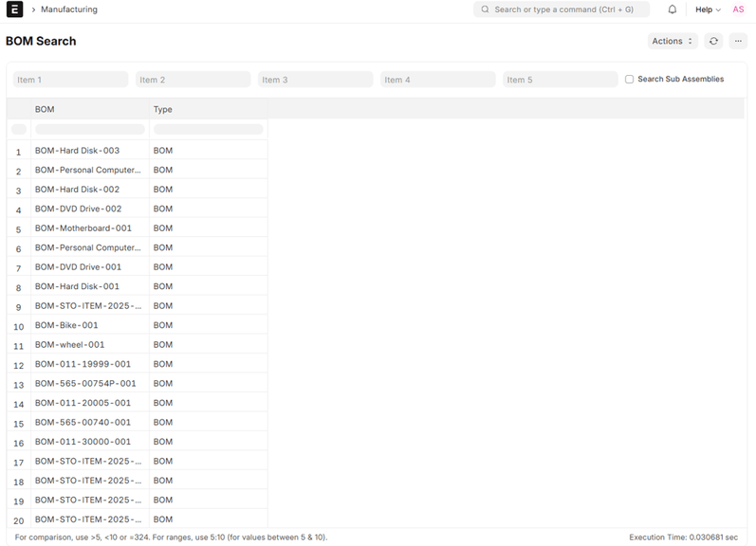The height and width of the screenshot is (546, 756).
Task: Select the BOM-565-00740-001 cell
Action: tap(90, 422)
